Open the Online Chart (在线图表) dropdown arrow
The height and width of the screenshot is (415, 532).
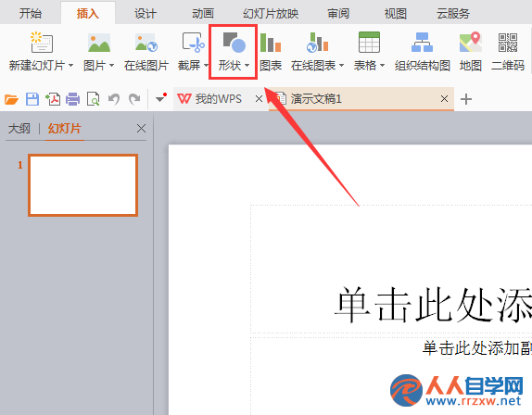click(x=341, y=66)
